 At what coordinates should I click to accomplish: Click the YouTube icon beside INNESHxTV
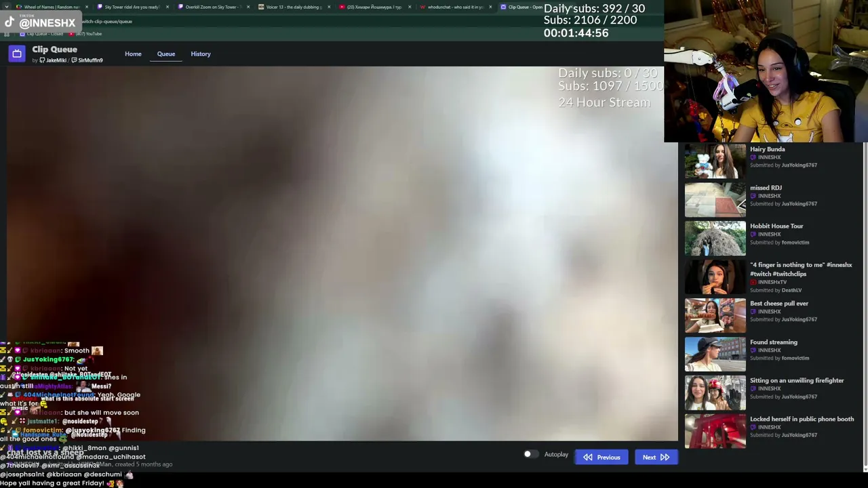click(753, 282)
